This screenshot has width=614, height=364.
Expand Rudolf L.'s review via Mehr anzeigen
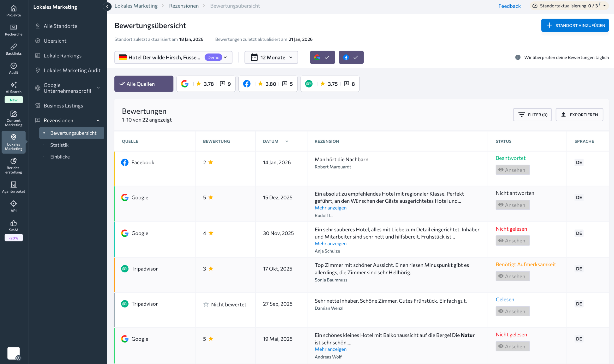click(331, 208)
